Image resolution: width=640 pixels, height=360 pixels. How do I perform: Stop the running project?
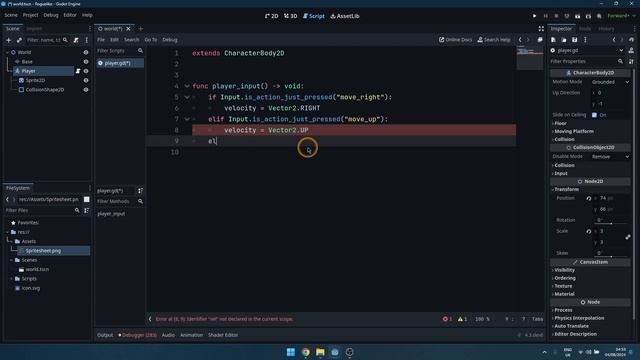click(x=556, y=16)
